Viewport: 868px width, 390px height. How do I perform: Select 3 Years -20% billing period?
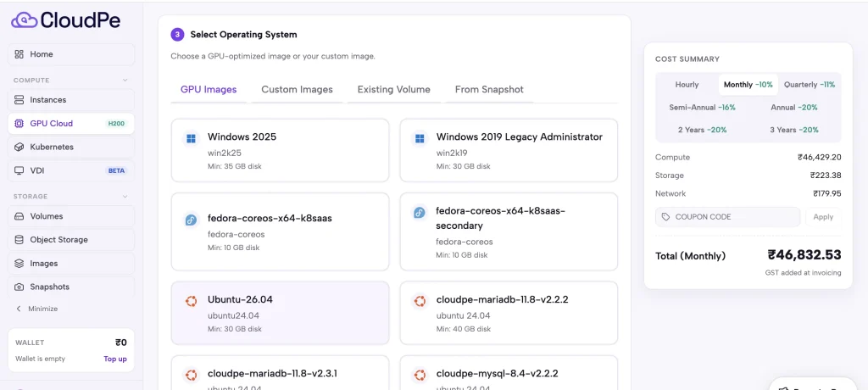coord(794,130)
